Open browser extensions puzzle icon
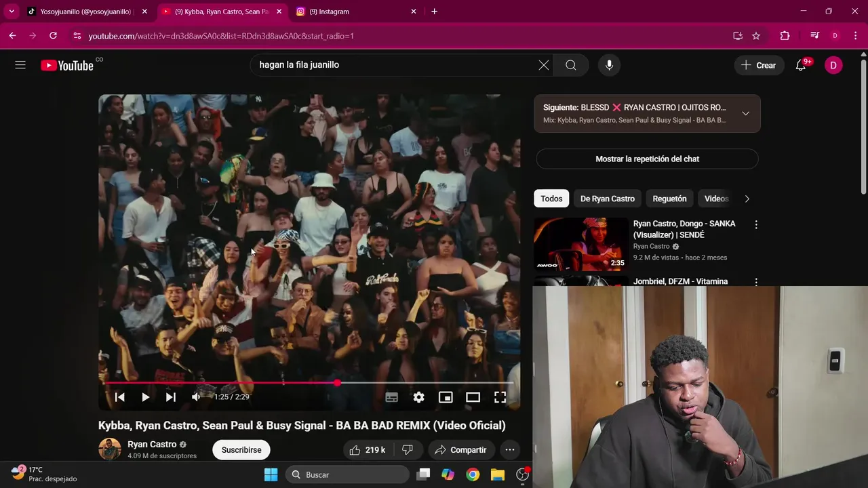868x488 pixels. 785,36
